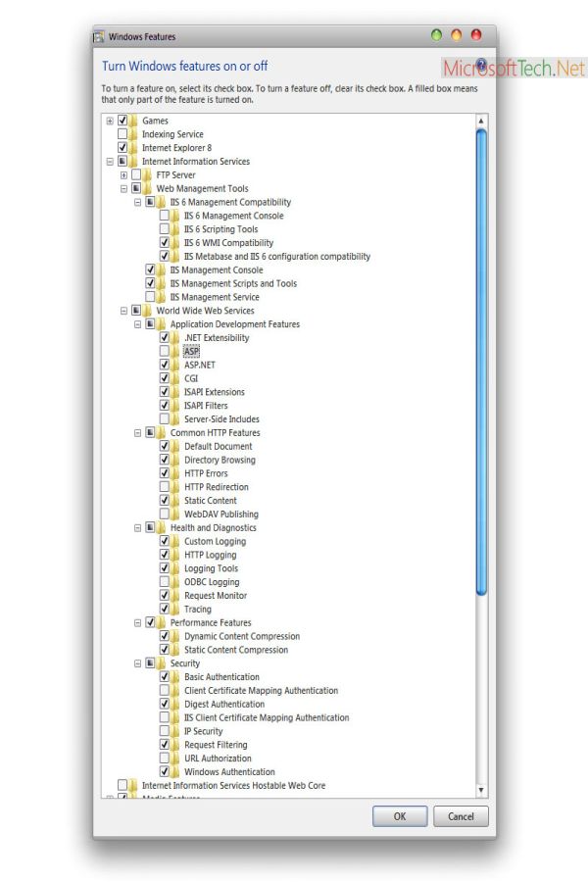Screen dimensions: 588x882
Task: Click the Games folder icon
Action: point(133,121)
